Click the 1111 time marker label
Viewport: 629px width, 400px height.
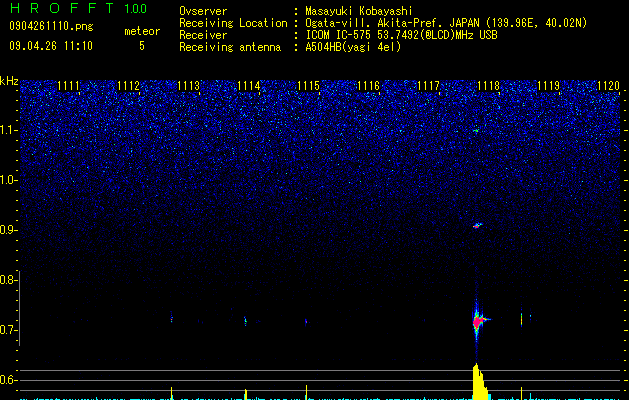69,86
